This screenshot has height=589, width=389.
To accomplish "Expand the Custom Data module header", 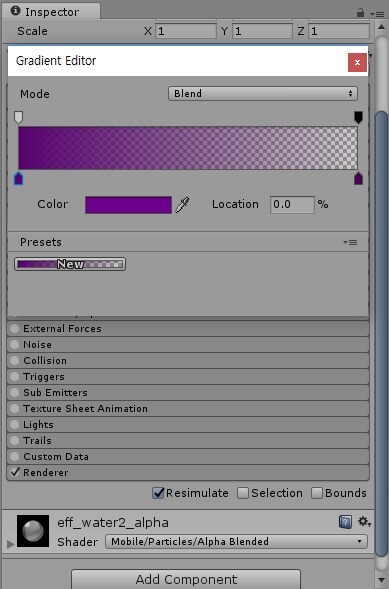I will (188, 457).
